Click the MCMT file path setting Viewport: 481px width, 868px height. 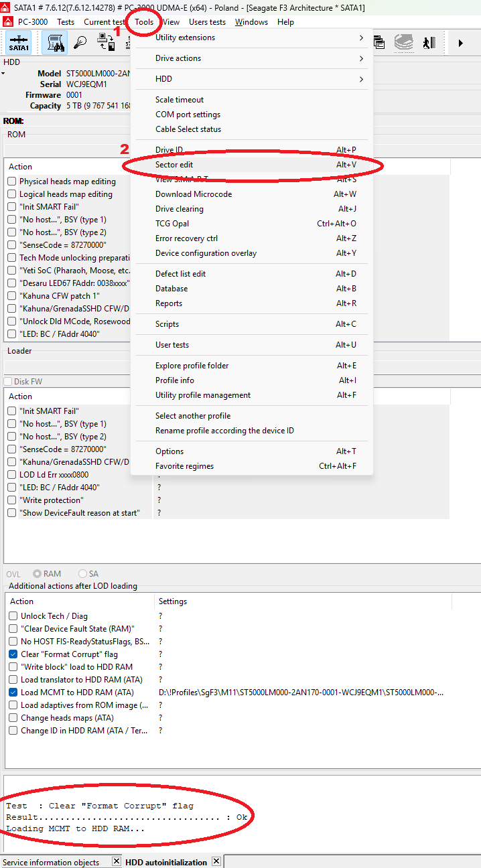tap(300, 693)
